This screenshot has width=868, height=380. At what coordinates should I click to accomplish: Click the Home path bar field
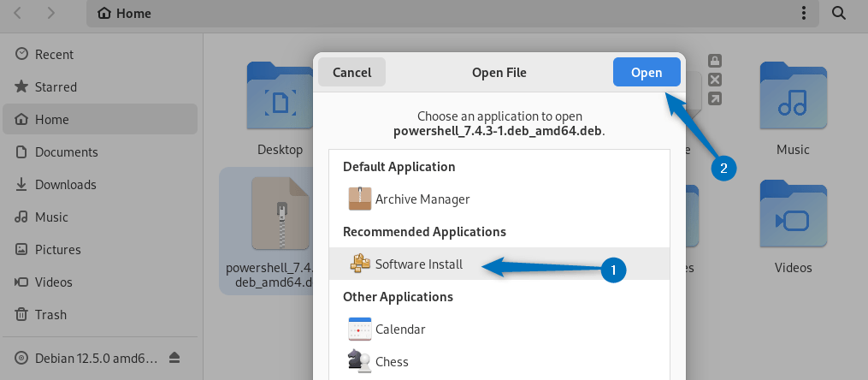428,14
